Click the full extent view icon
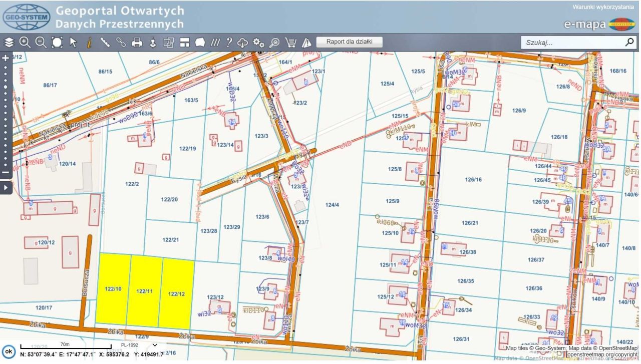 [x=57, y=43]
